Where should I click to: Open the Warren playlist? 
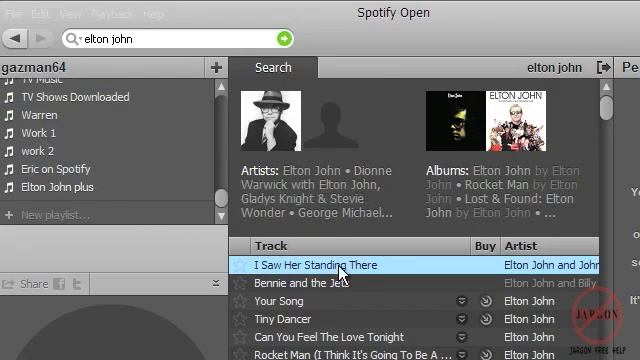click(39, 115)
